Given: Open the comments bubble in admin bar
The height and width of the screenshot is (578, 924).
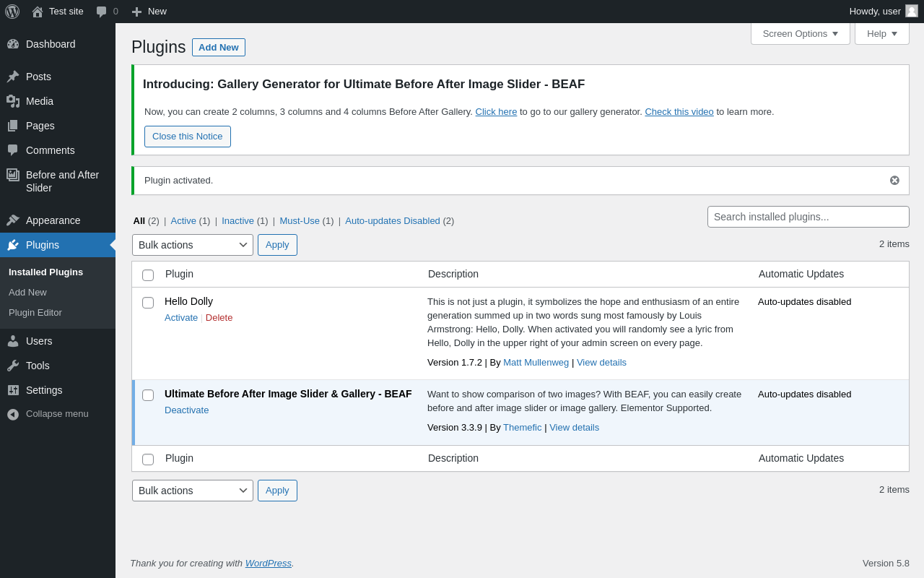Looking at the screenshot, I should 102,12.
